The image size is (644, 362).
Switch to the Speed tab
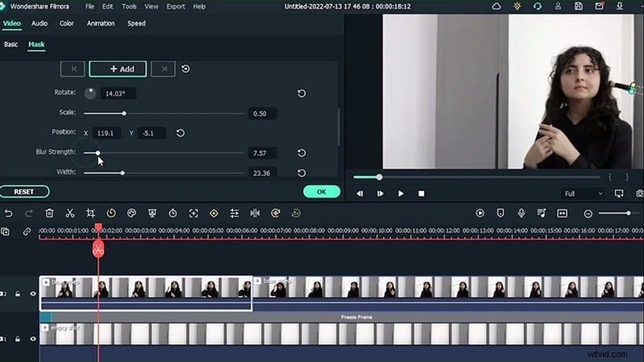(136, 23)
